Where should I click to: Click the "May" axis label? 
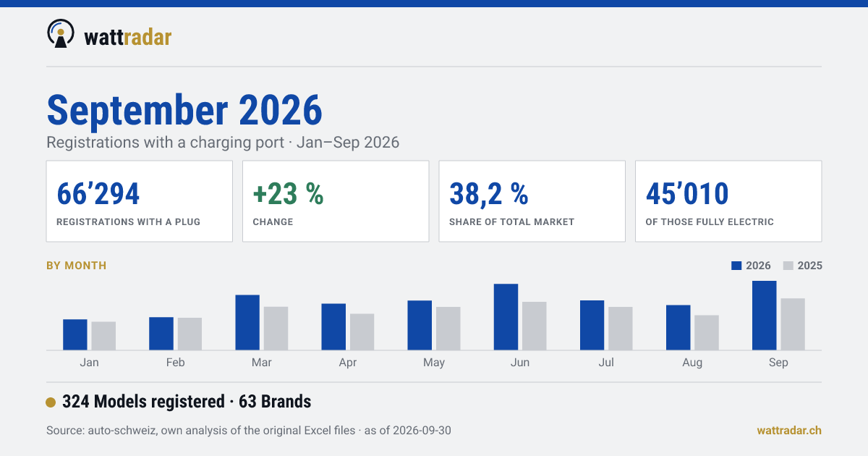click(x=434, y=363)
